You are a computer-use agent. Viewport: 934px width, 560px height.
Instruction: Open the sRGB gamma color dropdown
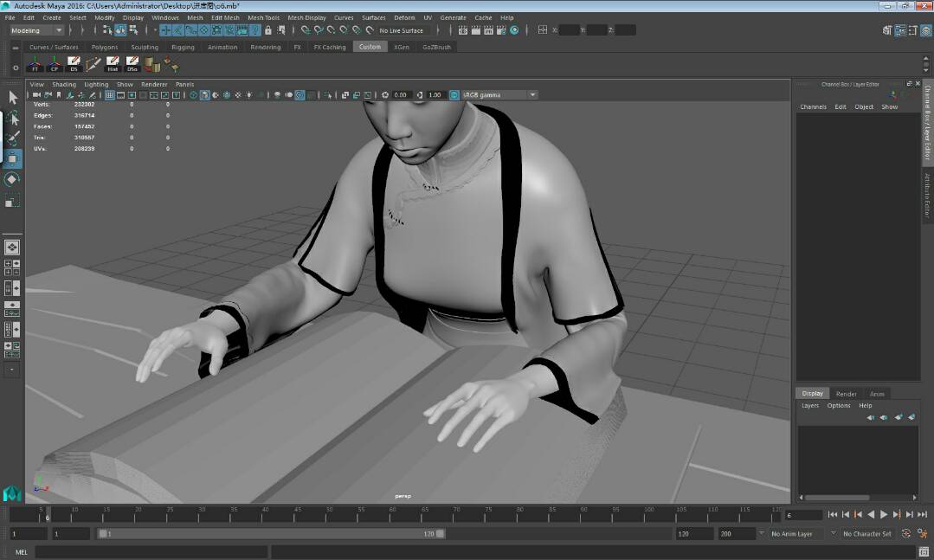coord(499,94)
